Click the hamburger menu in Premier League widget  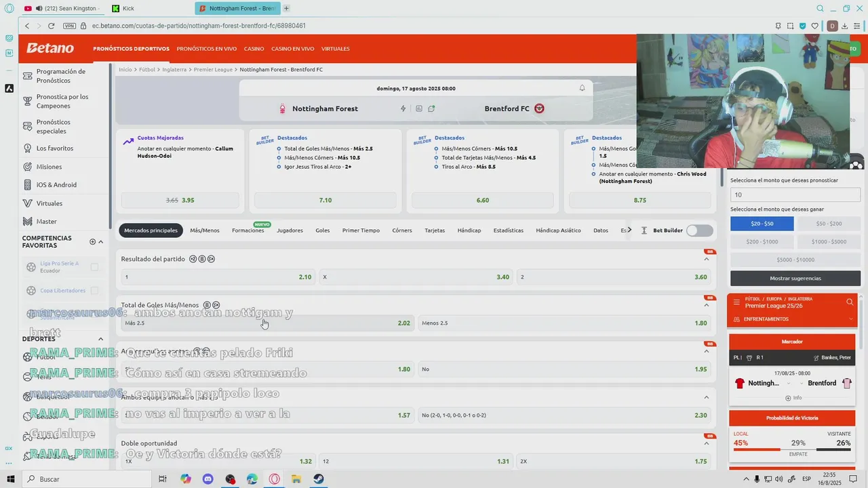pos(736,302)
